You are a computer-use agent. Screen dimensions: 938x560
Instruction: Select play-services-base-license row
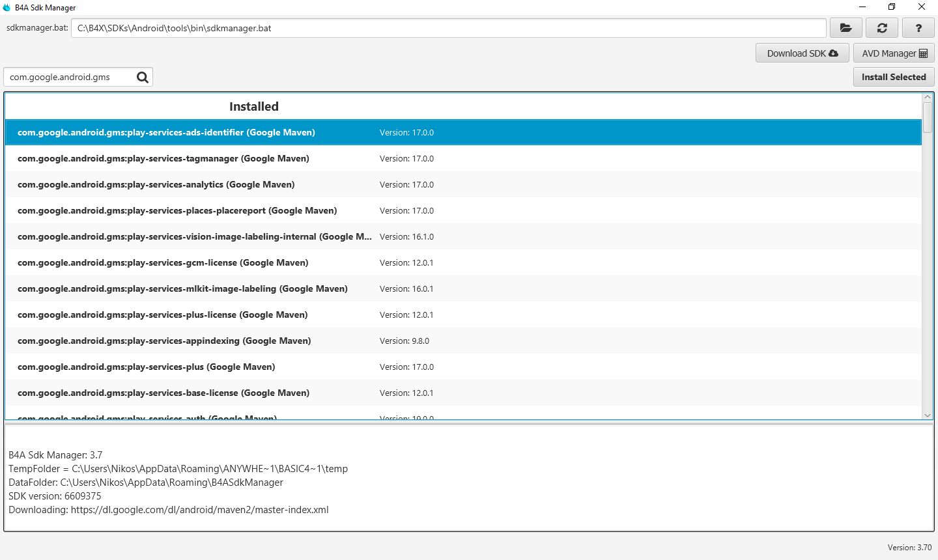[x=463, y=393]
